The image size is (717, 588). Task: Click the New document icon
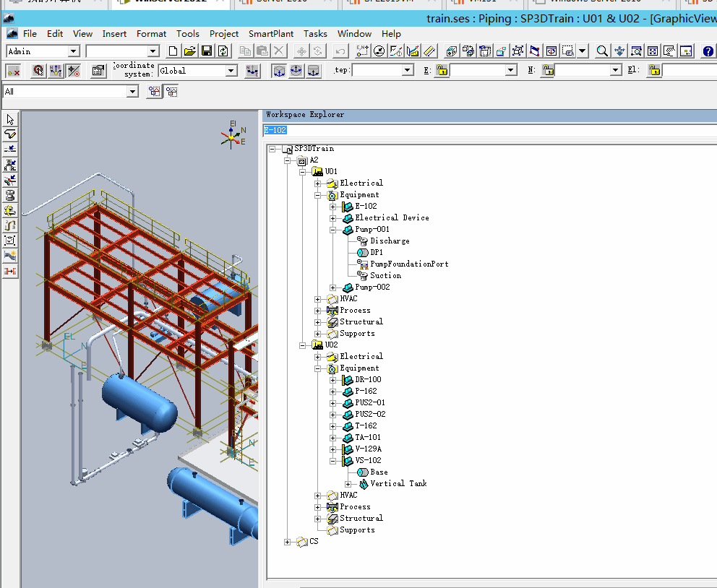(173, 51)
